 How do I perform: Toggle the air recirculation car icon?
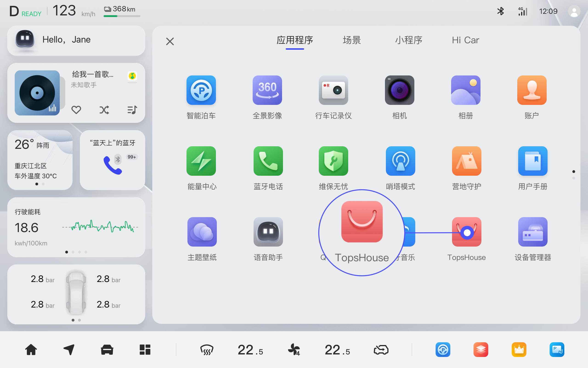381,350
